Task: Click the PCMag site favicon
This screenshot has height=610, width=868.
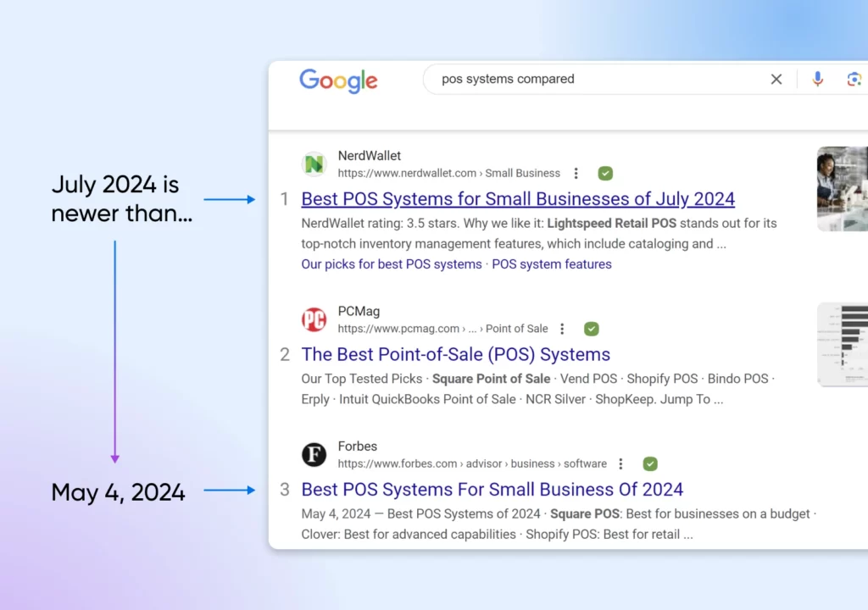Action: coord(314,319)
